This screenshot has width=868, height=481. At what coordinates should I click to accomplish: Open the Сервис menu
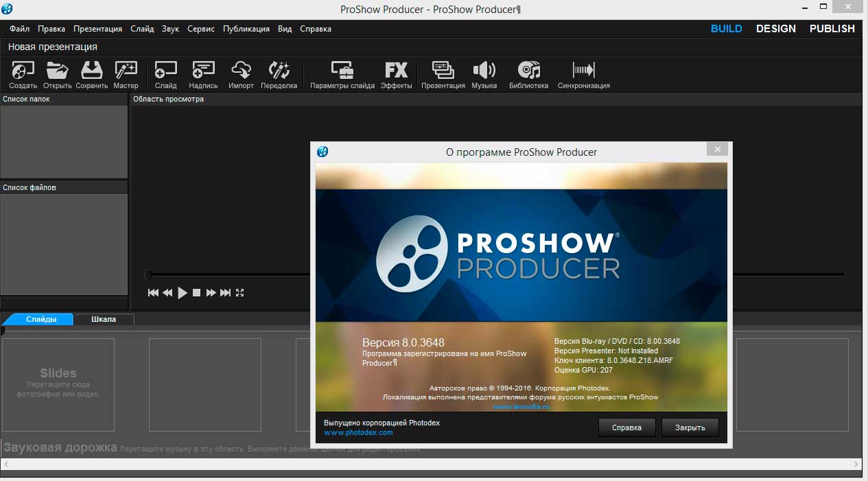coord(201,29)
